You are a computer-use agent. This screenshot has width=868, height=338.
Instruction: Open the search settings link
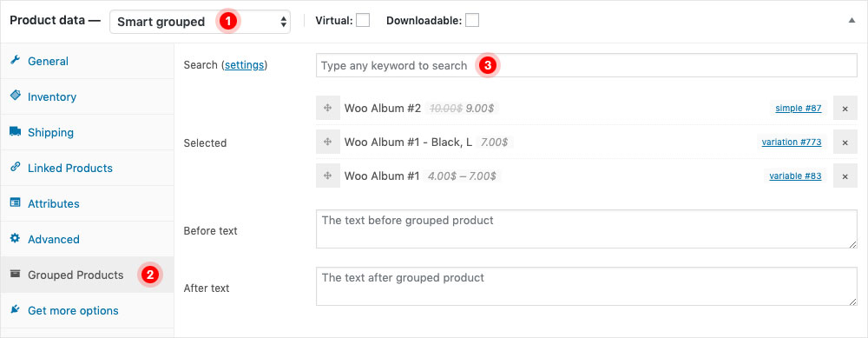[x=244, y=65]
